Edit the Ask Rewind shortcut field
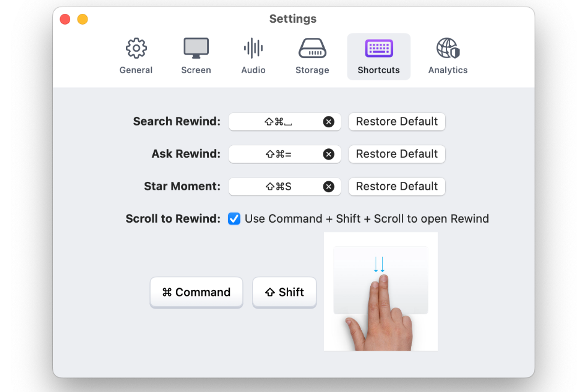 pos(284,154)
